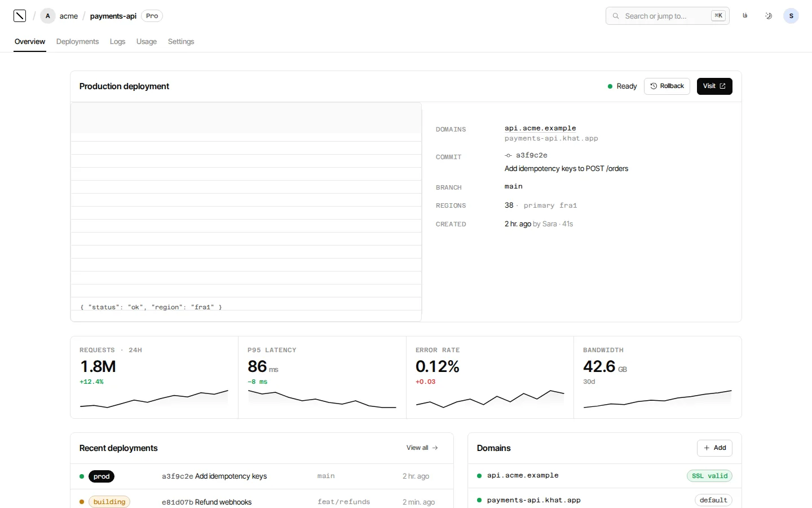Click the Requests 24H sparkline chart

point(154,398)
